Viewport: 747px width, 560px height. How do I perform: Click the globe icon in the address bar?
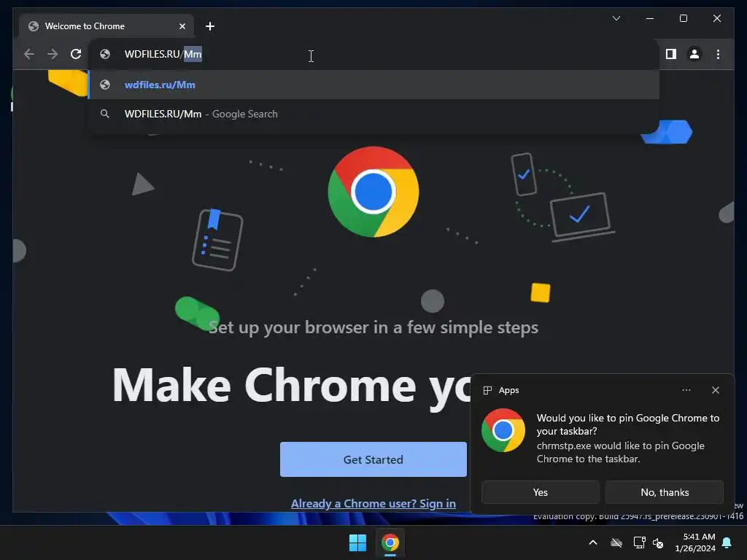click(105, 54)
